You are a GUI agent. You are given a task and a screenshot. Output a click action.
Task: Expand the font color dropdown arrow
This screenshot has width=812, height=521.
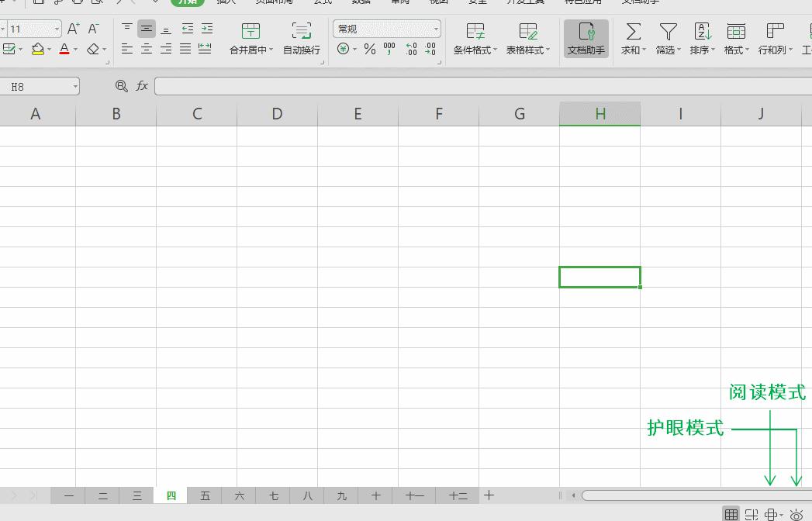click(x=75, y=50)
